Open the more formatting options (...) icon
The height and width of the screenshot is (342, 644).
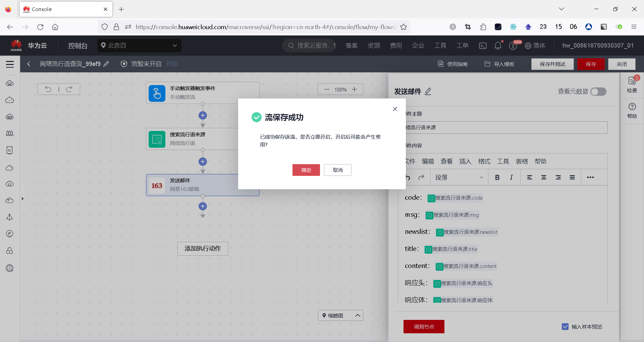click(x=591, y=177)
